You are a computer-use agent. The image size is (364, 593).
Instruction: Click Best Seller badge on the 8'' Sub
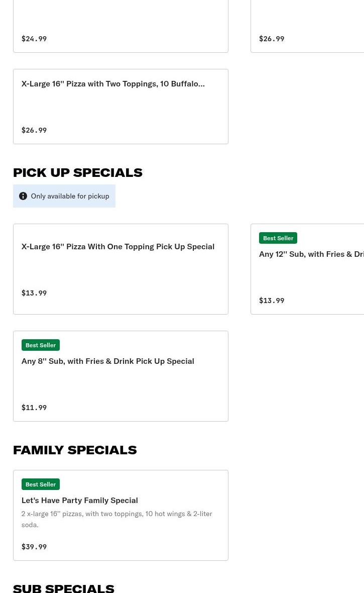point(41,345)
